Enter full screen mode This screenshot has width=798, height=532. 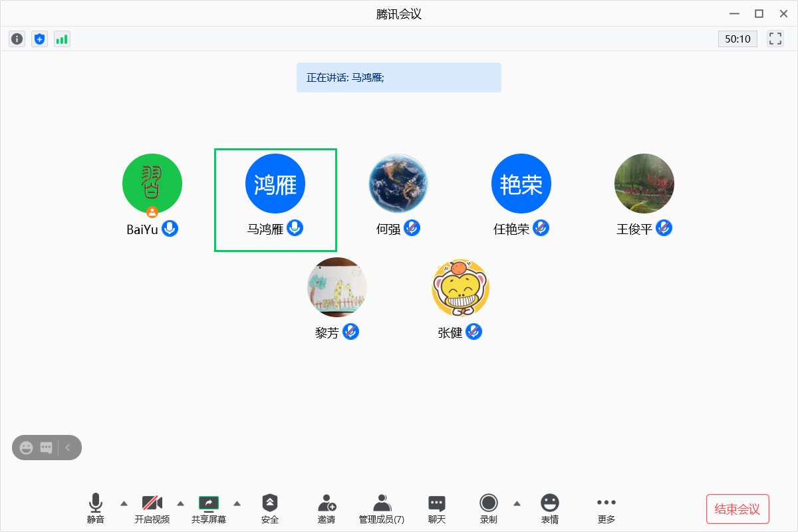pyautogui.click(x=775, y=39)
